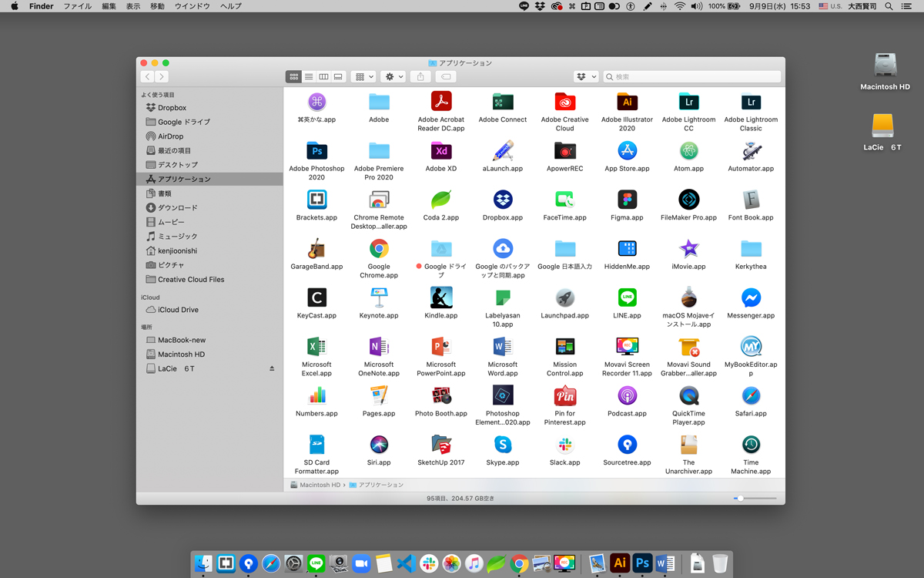Switch to icon view mode
Viewport: 924px width, 578px height.
pyautogui.click(x=293, y=76)
